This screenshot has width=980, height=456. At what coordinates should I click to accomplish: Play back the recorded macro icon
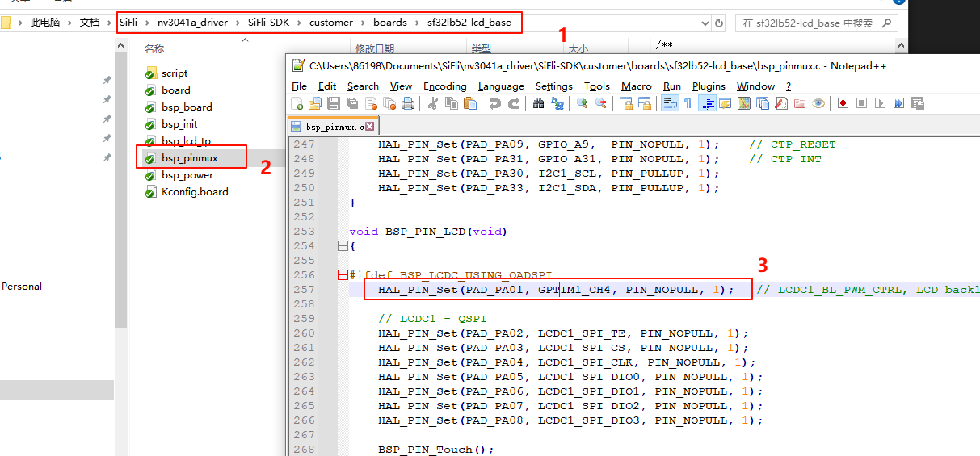point(880,103)
